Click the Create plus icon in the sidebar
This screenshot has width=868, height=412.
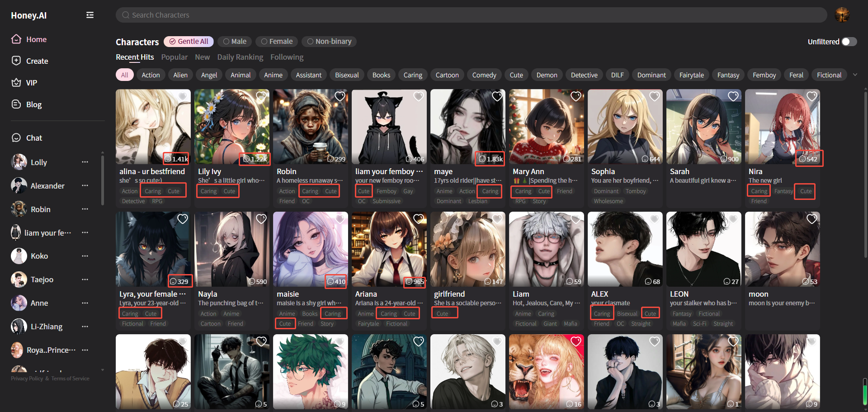click(x=16, y=61)
